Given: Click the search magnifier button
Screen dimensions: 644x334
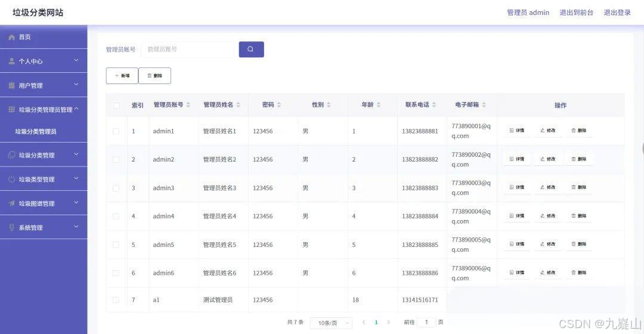Looking at the screenshot, I should tap(252, 50).
